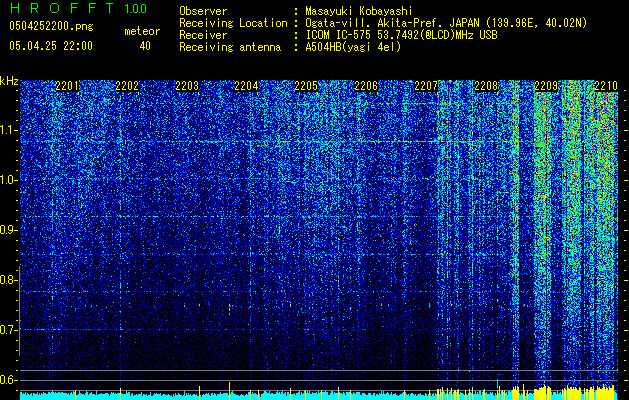Click the 'Receiving Location' label
629x400 pixels.
(x=233, y=23)
